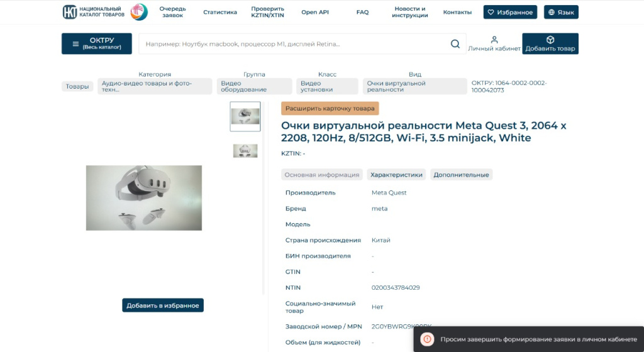The image size is (644, 352).
Task: Select the second product thumbnail
Action: [245, 151]
